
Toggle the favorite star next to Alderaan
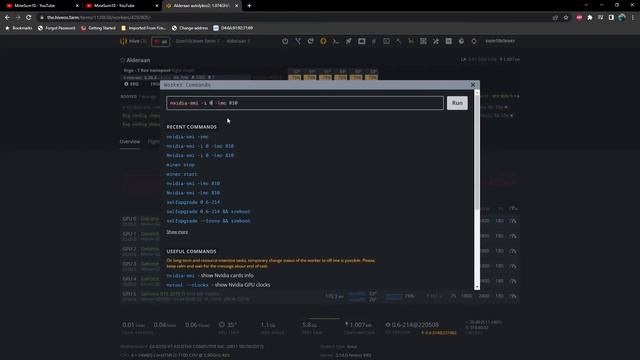point(122,60)
